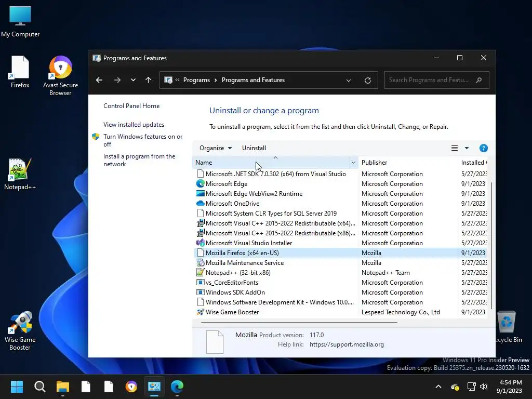Open Microsoft Edge from the taskbar

177,387
